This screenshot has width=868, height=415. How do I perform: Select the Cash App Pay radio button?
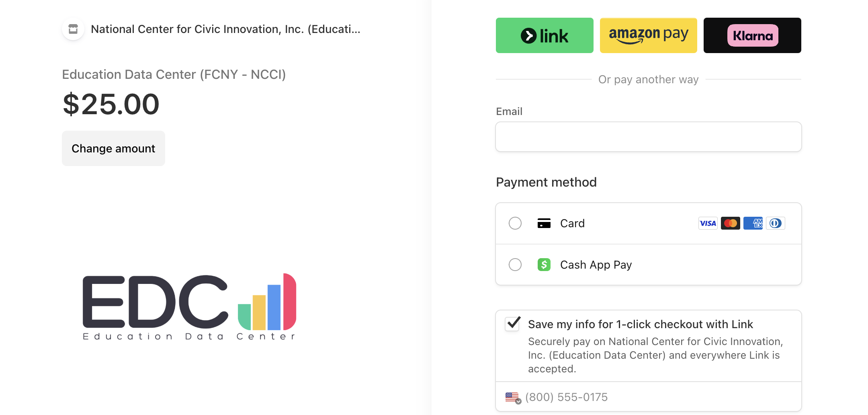click(x=515, y=265)
